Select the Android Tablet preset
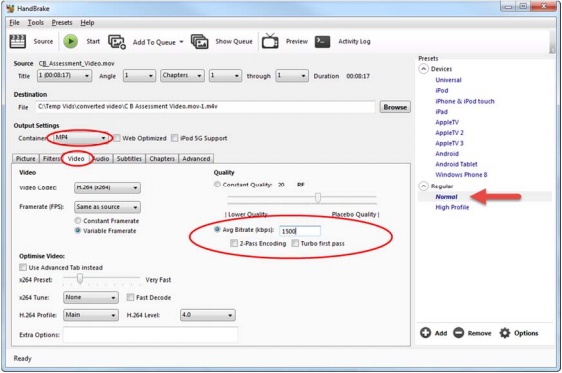562x373 pixels. [456, 164]
